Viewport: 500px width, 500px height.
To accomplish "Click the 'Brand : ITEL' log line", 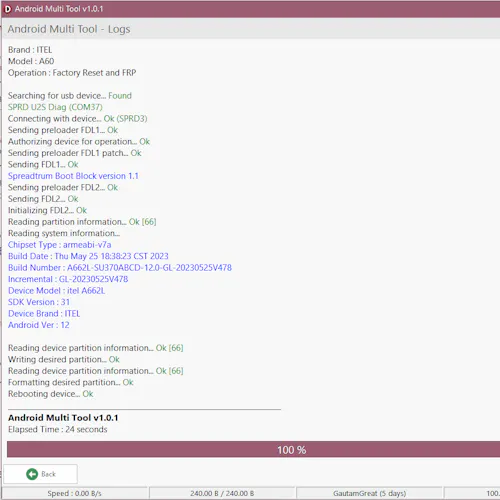I will [x=30, y=50].
